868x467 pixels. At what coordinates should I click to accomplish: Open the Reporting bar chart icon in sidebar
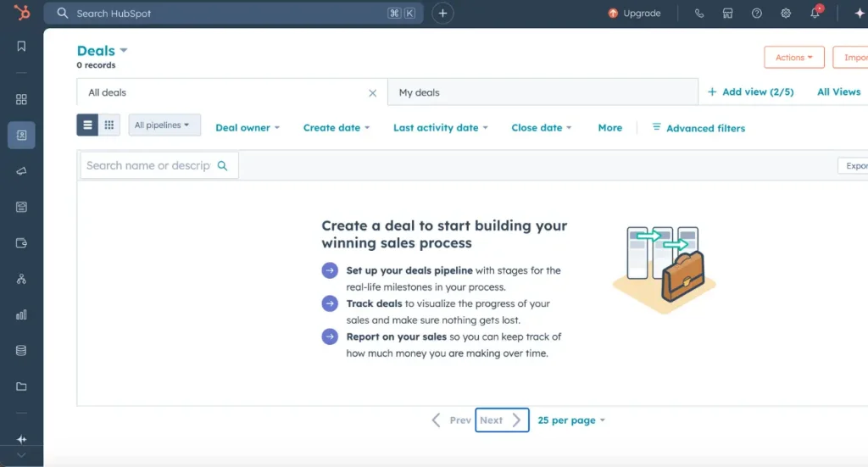21,314
